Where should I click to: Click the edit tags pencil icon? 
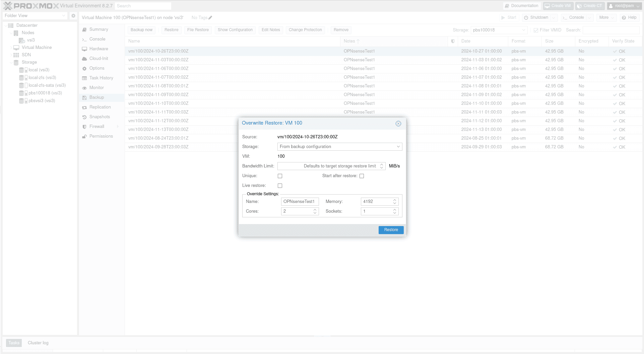[x=210, y=18]
